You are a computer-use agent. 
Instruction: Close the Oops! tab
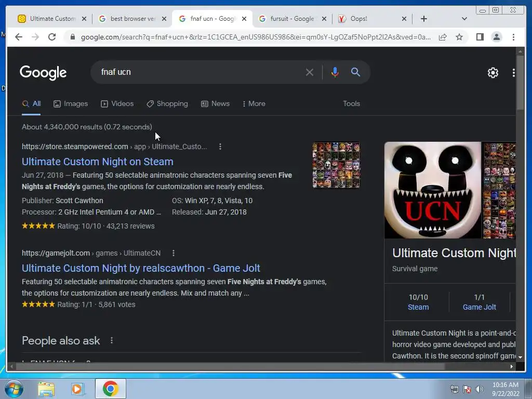(404, 19)
